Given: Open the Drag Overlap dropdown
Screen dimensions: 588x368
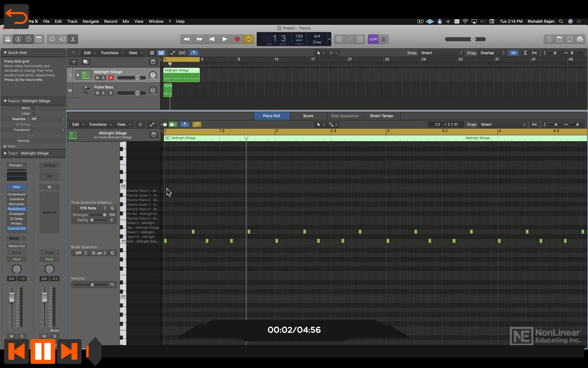Looking at the screenshot, I should [492, 53].
